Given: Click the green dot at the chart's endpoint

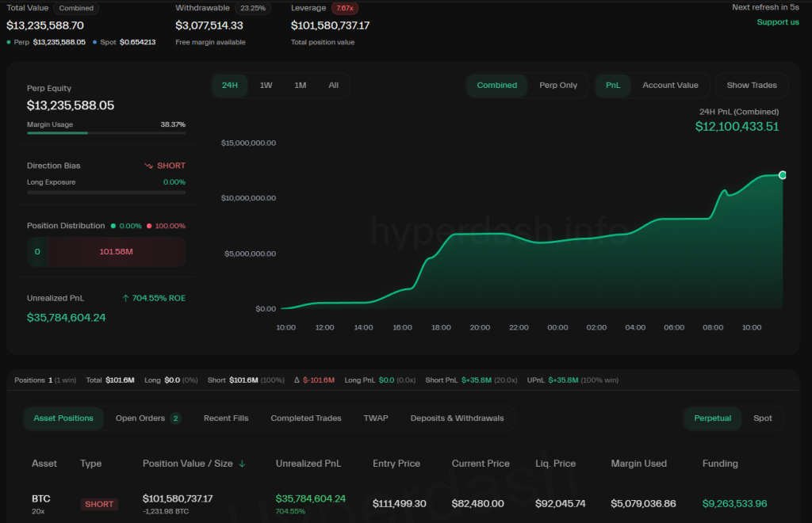Looking at the screenshot, I should click(782, 174).
